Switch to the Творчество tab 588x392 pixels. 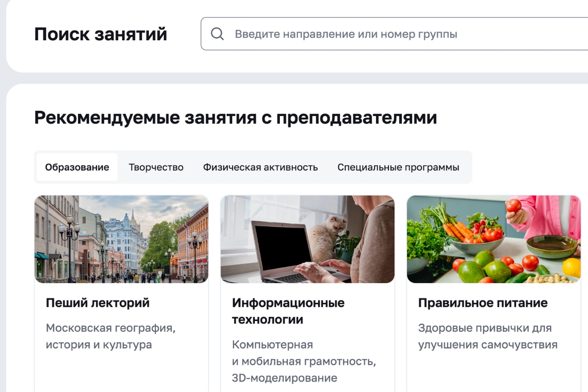156,167
